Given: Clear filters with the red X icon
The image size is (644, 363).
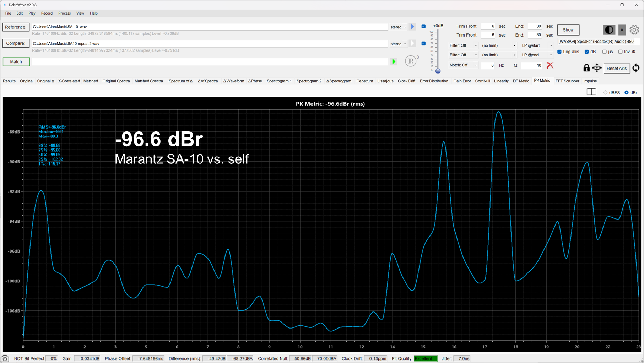Looking at the screenshot, I should click(x=550, y=65).
